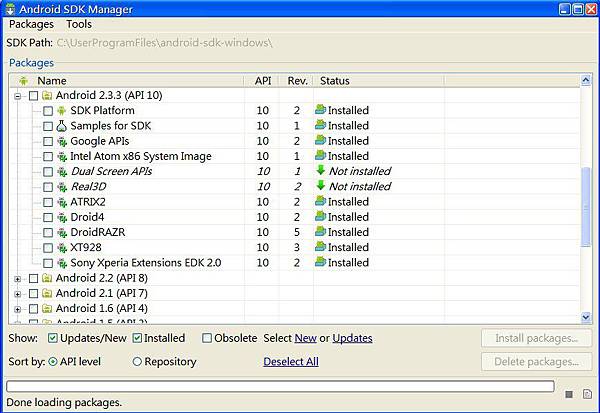Click the 'Not installed' status for Real3D

tap(360, 186)
